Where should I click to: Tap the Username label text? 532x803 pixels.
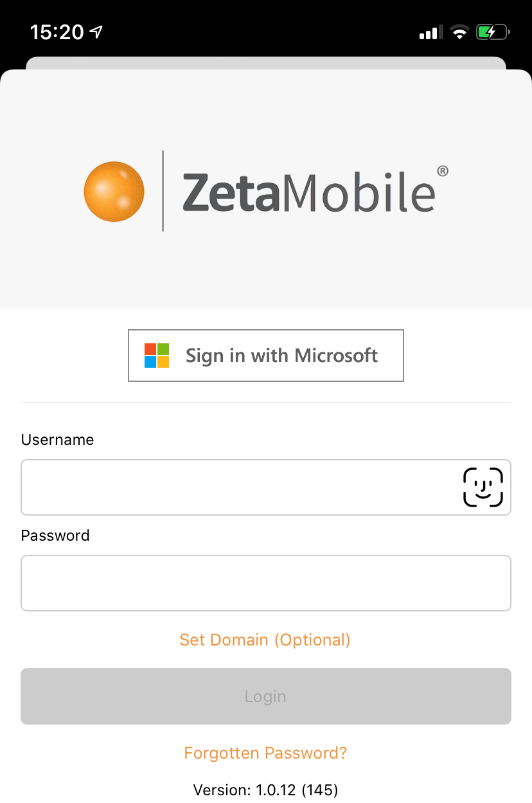(57, 440)
